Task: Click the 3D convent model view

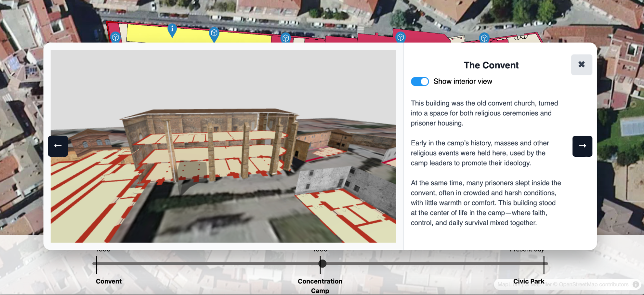Action: [x=223, y=146]
